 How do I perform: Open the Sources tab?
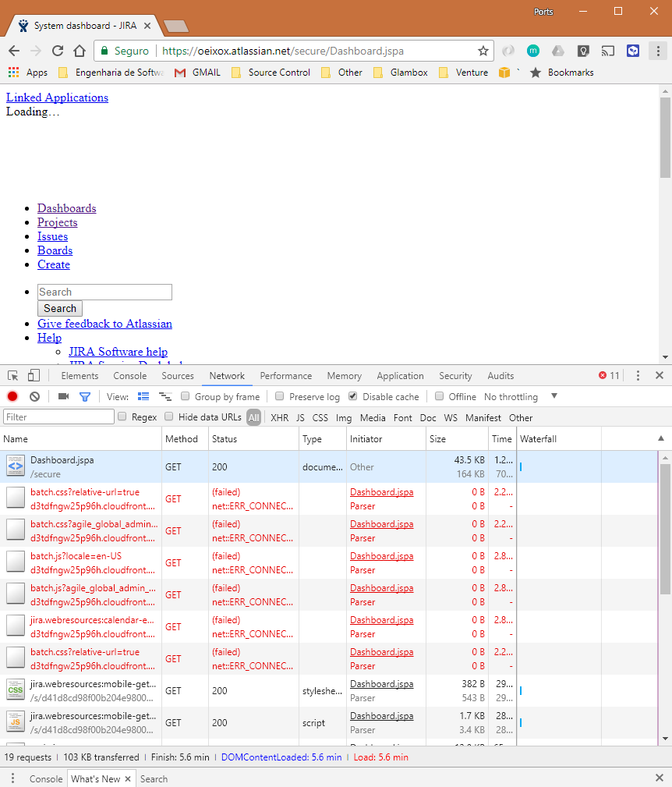click(178, 375)
